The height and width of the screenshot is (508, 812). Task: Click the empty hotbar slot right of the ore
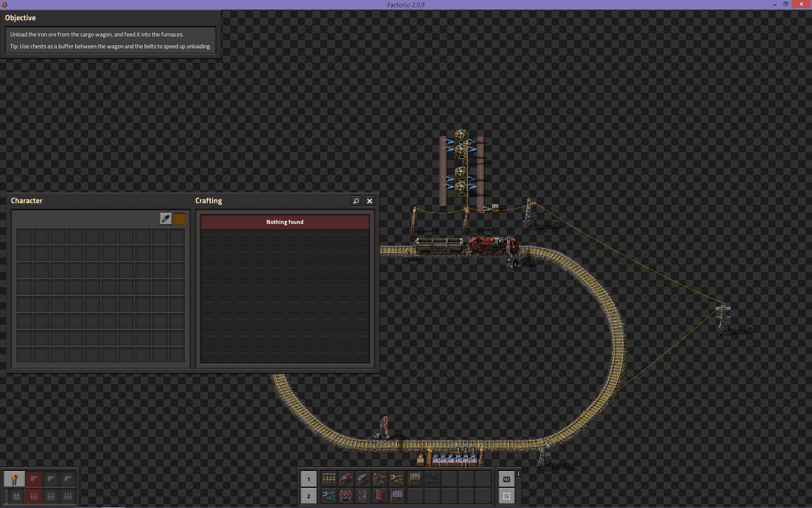click(449, 479)
